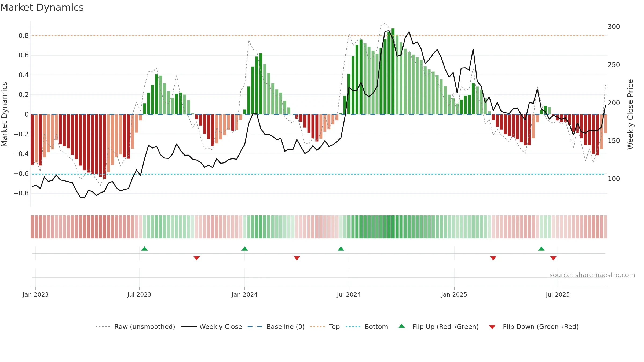Click the Jul 2025 axis label
This screenshot has height=362, width=644.
(x=558, y=294)
